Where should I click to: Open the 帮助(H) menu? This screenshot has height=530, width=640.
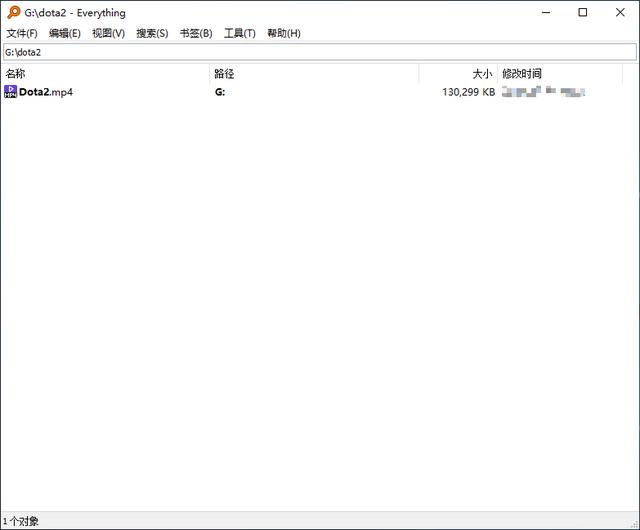(x=284, y=33)
